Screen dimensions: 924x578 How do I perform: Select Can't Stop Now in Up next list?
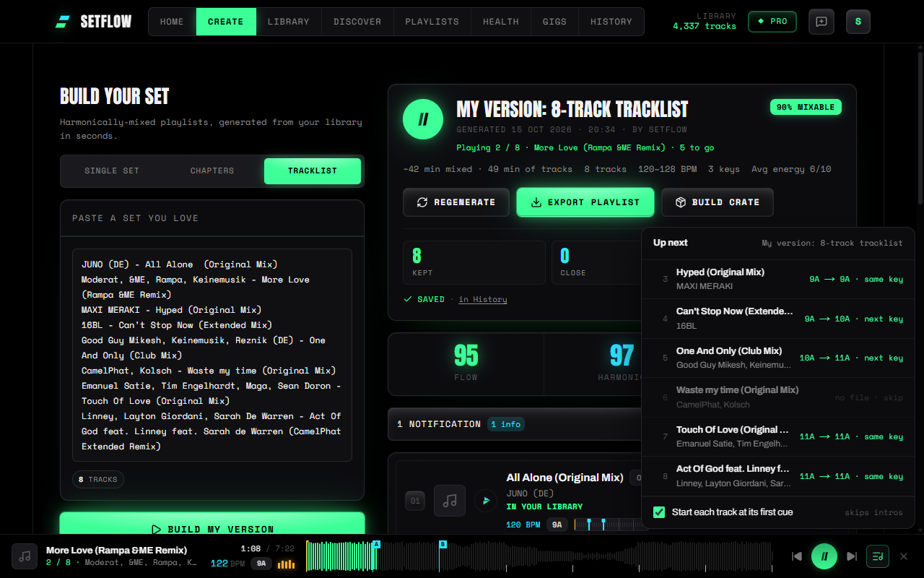click(778, 319)
